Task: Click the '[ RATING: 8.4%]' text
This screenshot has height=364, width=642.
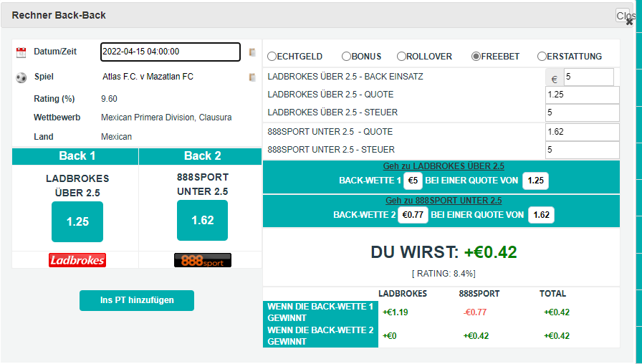Action: (x=444, y=274)
